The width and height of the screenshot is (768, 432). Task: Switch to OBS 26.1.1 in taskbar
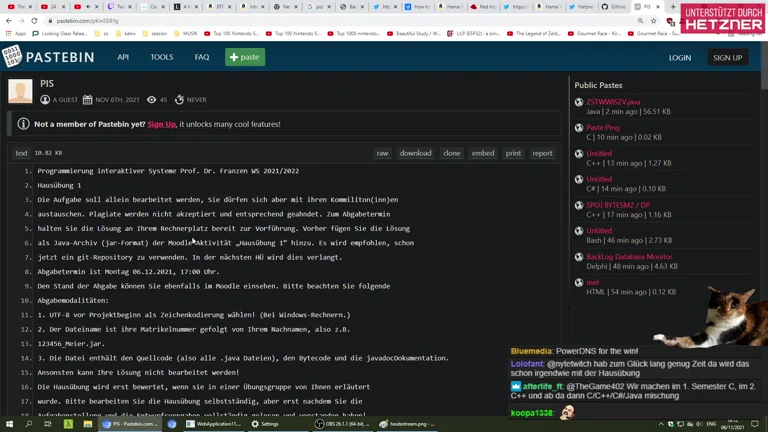[x=342, y=424]
